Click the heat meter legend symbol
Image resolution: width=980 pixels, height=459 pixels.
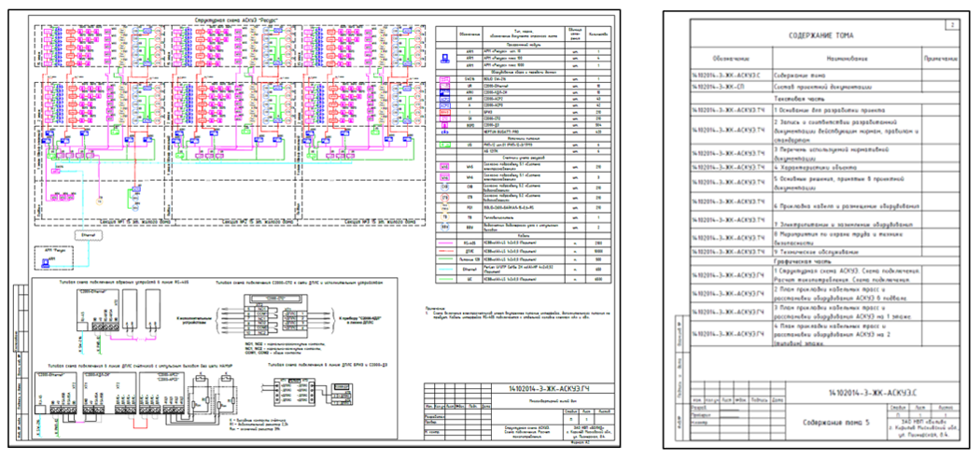click(x=444, y=217)
